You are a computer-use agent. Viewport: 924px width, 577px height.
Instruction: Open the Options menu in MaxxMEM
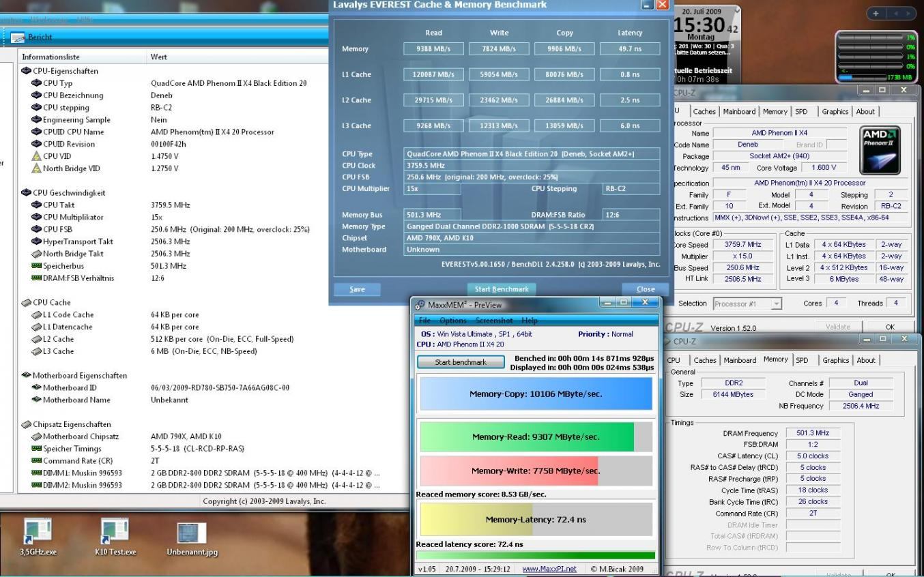(x=453, y=321)
